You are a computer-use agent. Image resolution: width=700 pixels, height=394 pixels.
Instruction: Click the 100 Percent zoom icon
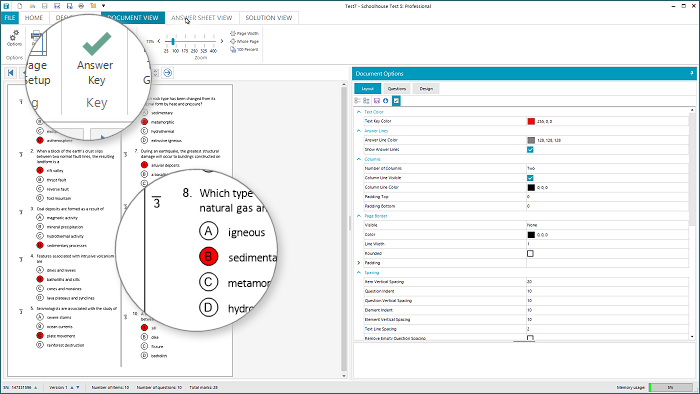click(x=233, y=50)
